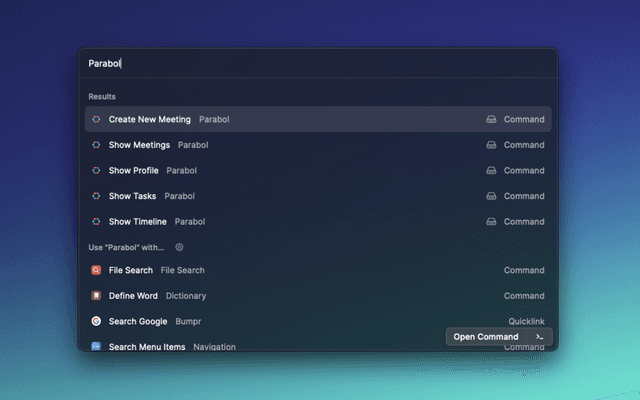The width and height of the screenshot is (640, 400).
Task: Click Parabol subtitle next to Show Timeline
Action: [190, 222]
